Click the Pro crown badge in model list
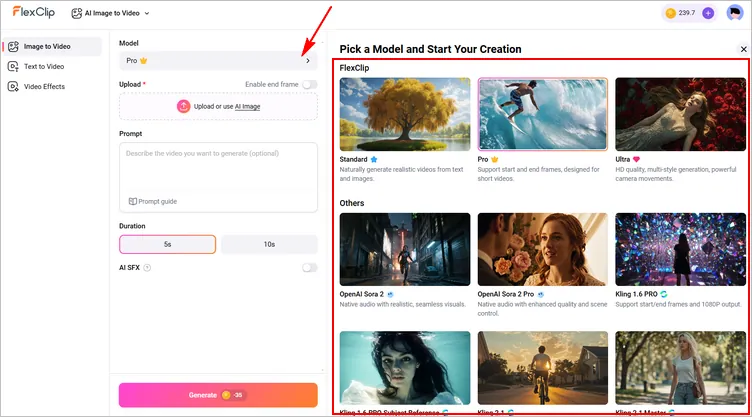 (494, 159)
